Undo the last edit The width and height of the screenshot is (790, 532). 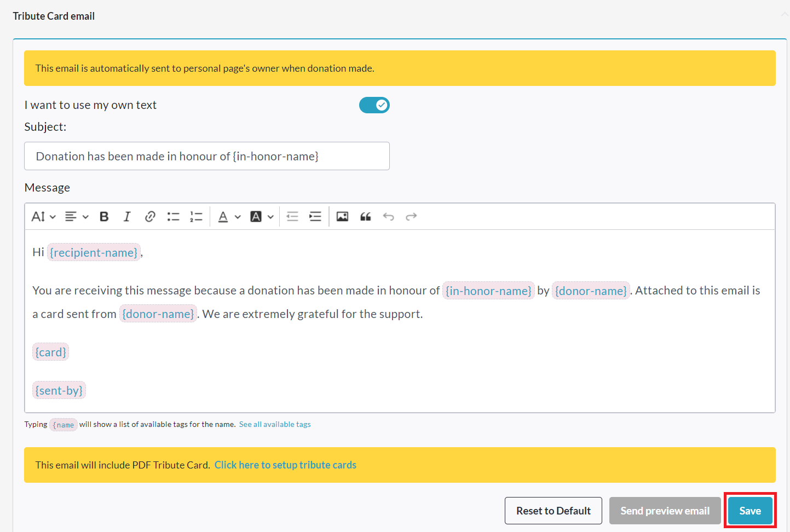[x=389, y=217]
